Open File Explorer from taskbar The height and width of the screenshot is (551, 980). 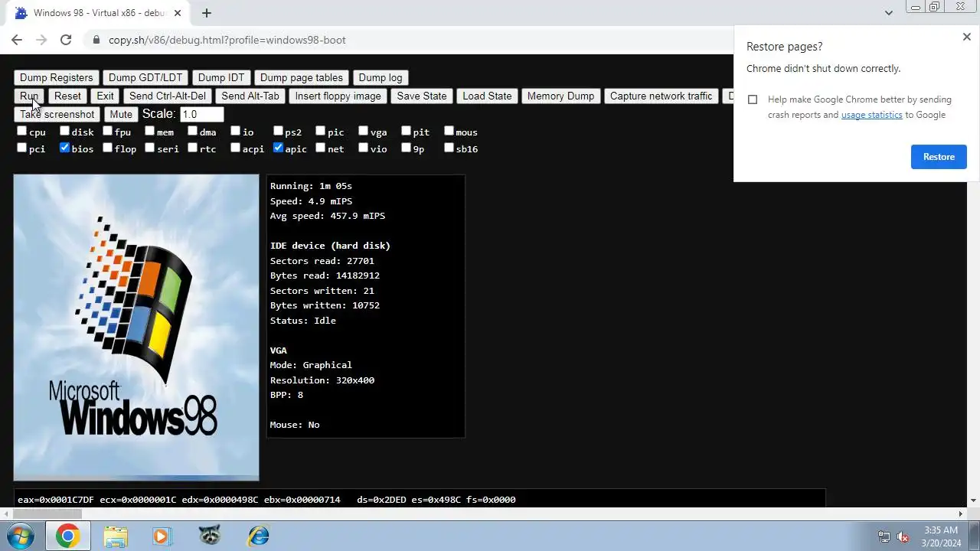[x=116, y=536]
